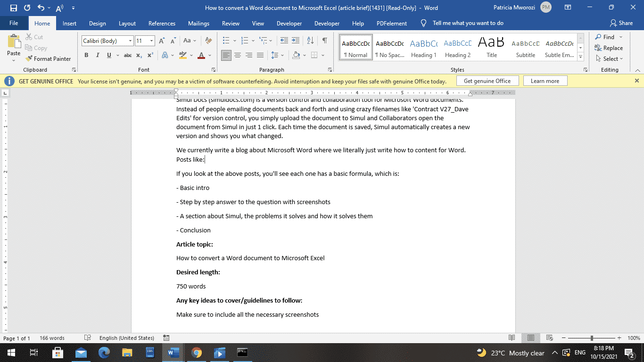
Task: Switch to the Layout tab
Action: click(x=127, y=23)
